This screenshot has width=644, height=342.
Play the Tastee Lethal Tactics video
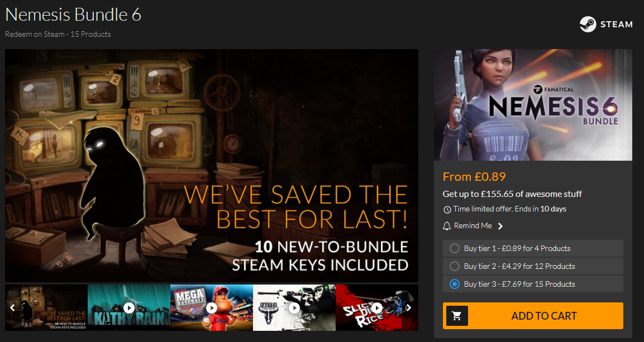click(x=294, y=307)
